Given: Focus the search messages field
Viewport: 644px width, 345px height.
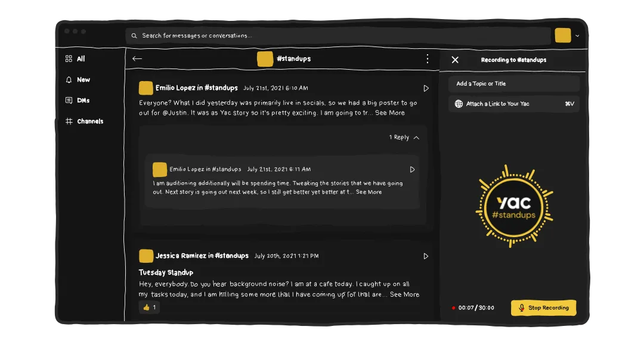Looking at the screenshot, I should click(338, 36).
